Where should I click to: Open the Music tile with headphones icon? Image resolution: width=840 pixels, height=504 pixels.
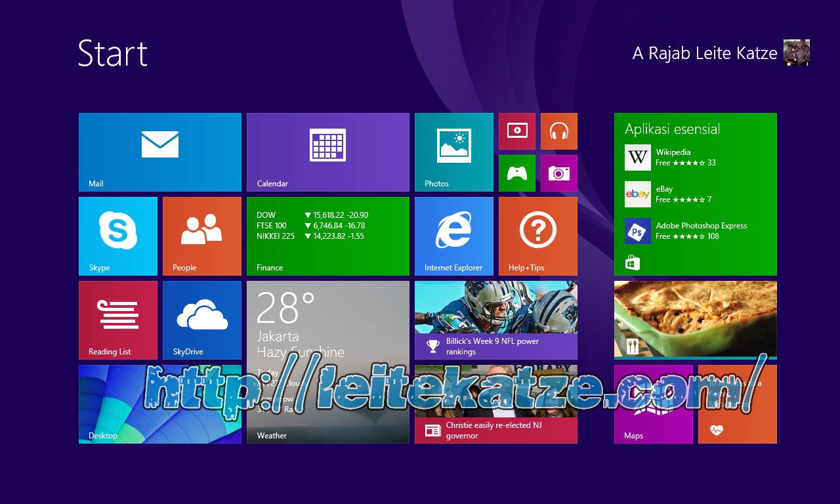coord(559,131)
